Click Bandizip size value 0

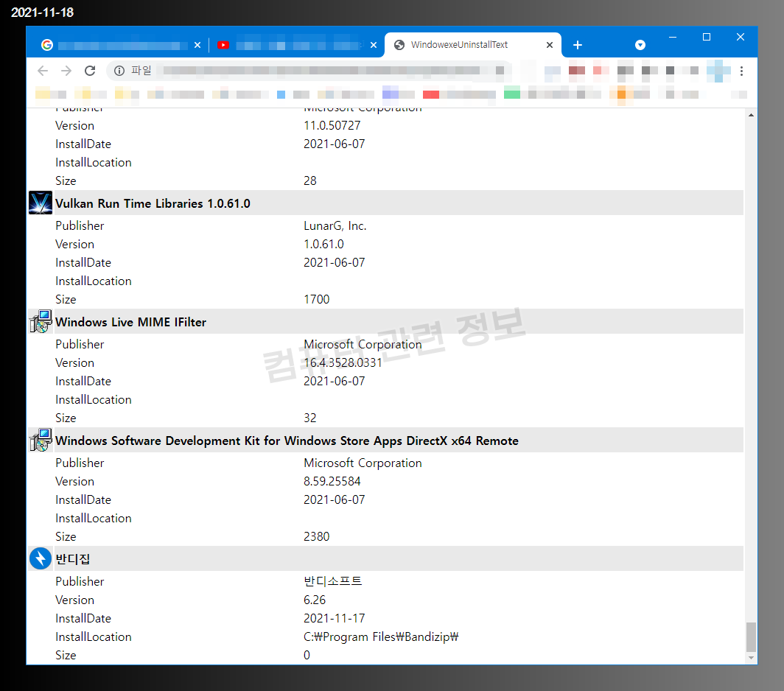[x=307, y=655]
